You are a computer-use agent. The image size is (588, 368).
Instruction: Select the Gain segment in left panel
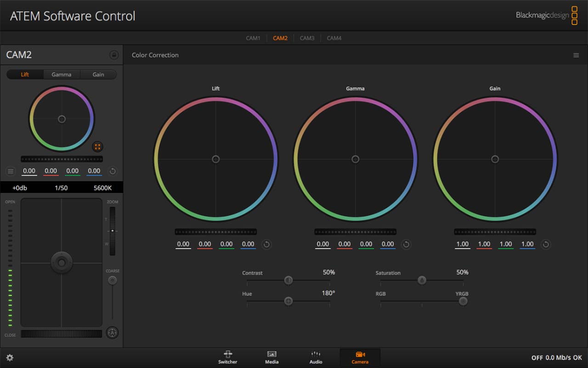(x=98, y=75)
